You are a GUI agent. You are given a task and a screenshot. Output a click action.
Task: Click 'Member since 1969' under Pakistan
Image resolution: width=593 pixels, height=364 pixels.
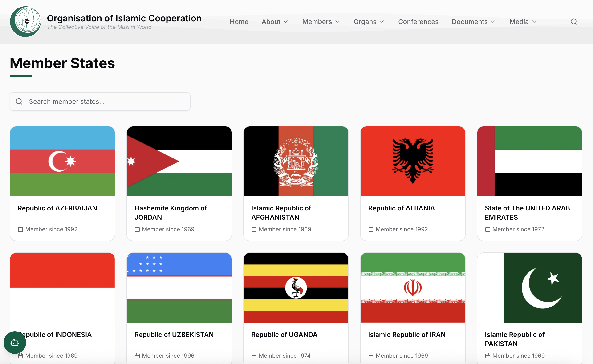(518, 356)
